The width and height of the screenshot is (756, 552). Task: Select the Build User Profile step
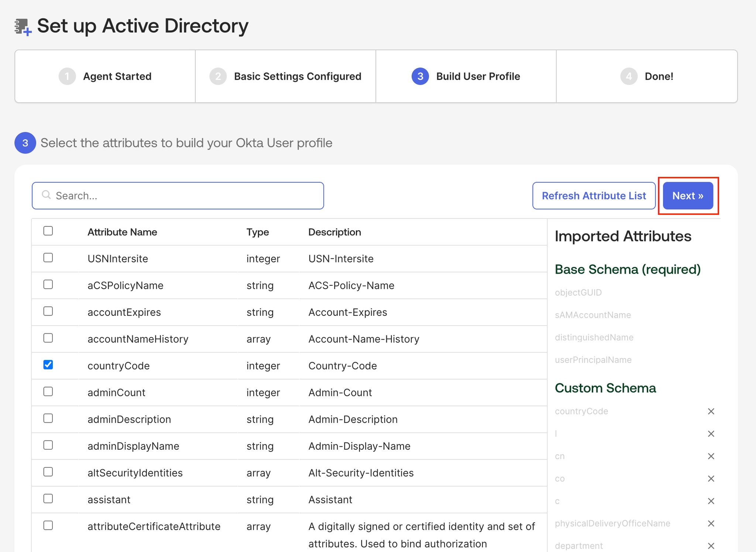(x=466, y=76)
